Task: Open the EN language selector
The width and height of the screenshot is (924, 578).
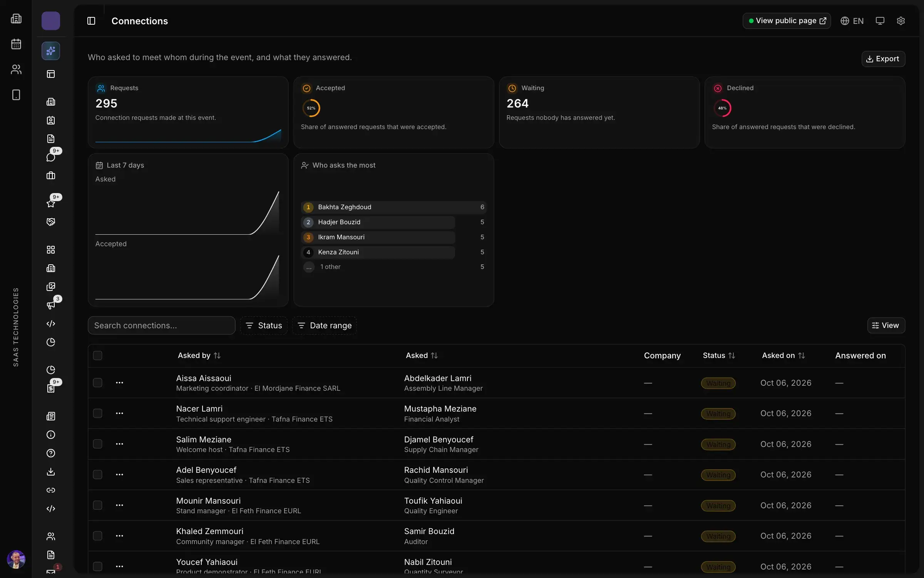Action: [x=852, y=21]
